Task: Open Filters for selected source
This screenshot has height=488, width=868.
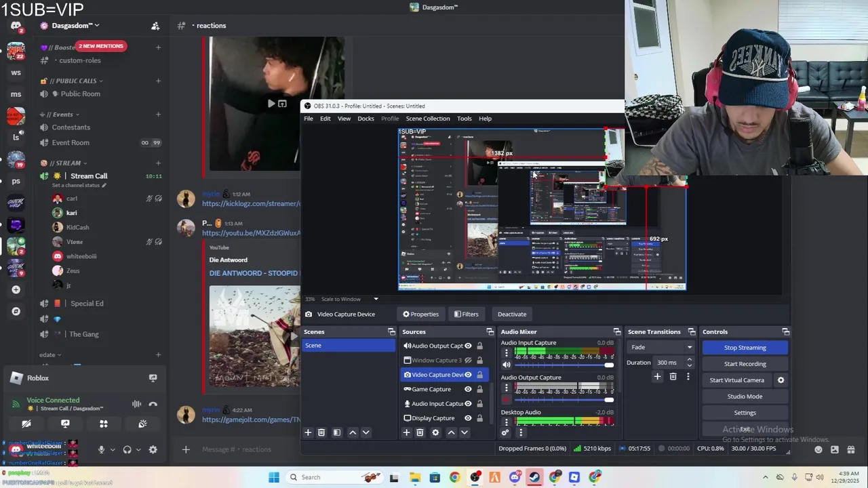Action: point(466,314)
